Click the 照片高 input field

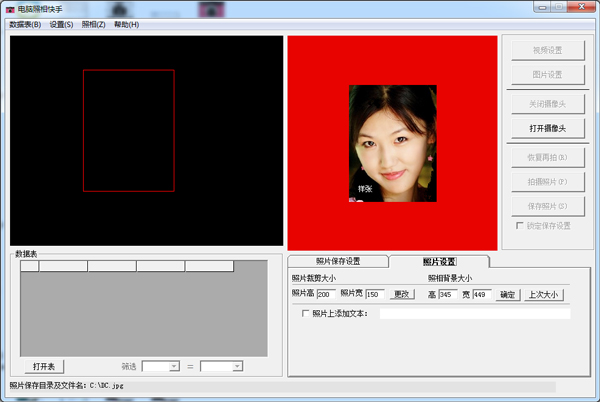pyautogui.click(x=326, y=294)
